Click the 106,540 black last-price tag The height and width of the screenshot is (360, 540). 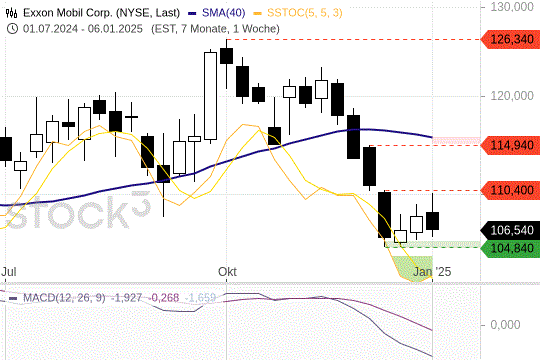[x=510, y=230]
